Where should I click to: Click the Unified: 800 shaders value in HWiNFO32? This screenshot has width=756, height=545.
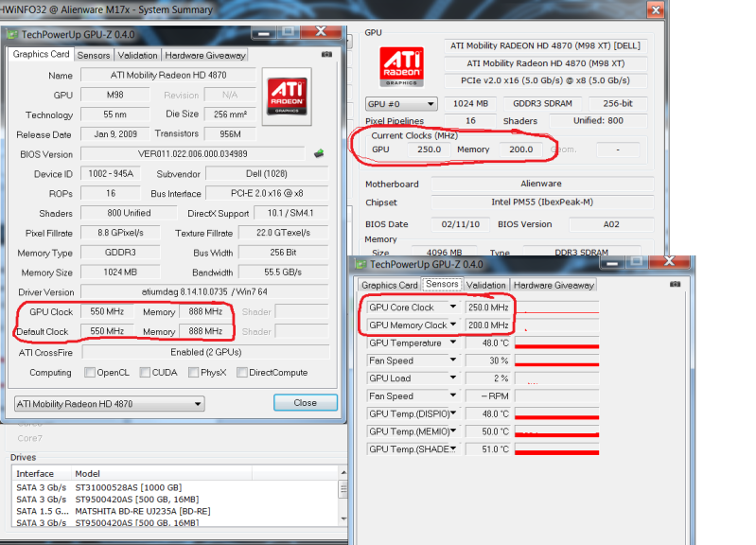pyautogui.click(x=598, y=120)
